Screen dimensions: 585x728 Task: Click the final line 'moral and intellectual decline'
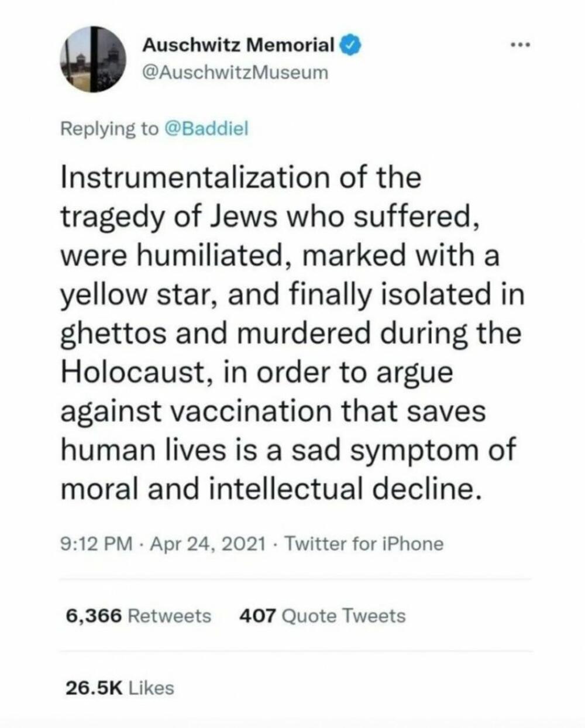[x=272, y=489]
